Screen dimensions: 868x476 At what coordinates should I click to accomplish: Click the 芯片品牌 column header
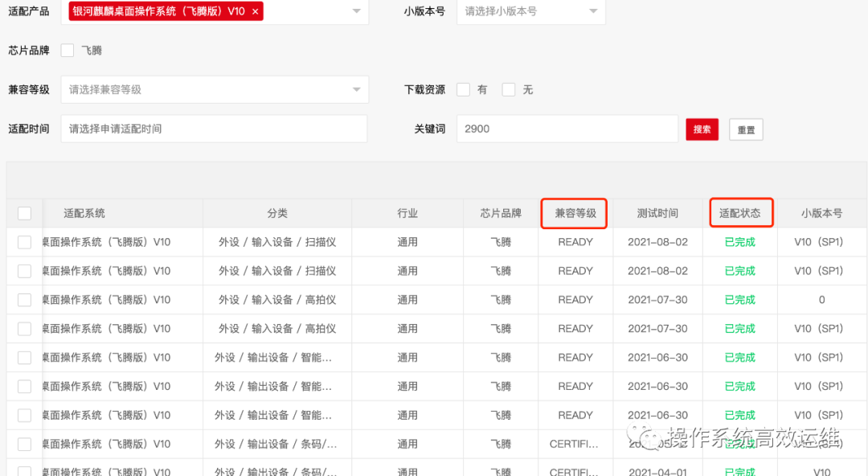(x=501, y=213)
